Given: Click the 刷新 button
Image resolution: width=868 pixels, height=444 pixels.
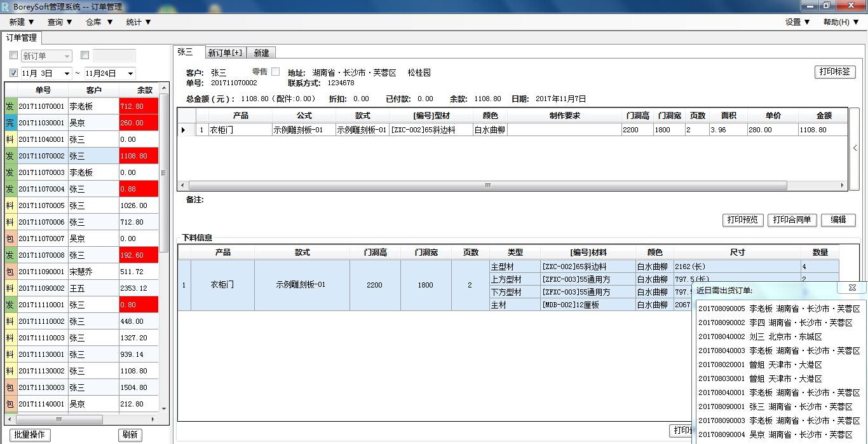Looking at the screenshot, I should (130, 435).
